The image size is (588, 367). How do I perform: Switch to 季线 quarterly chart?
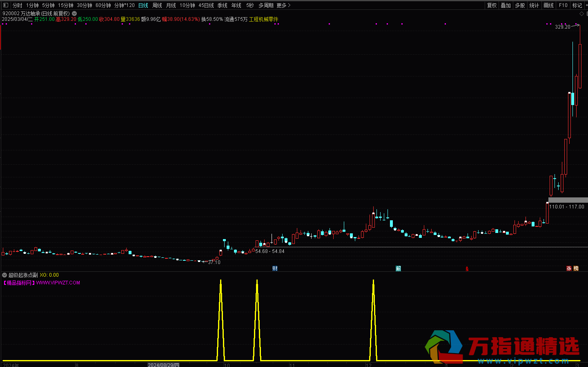(223, 5)
